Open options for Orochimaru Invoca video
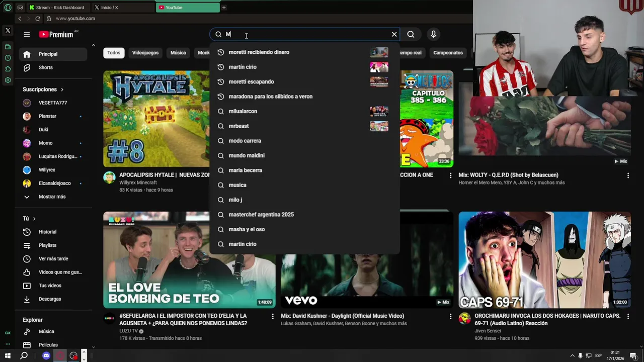 [x=628, y=316]
